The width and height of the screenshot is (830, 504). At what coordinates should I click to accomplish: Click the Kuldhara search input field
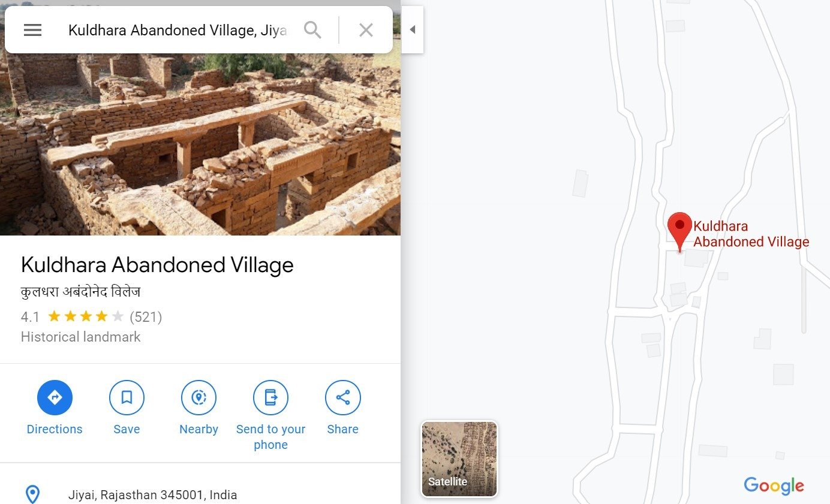click(178, 30)
